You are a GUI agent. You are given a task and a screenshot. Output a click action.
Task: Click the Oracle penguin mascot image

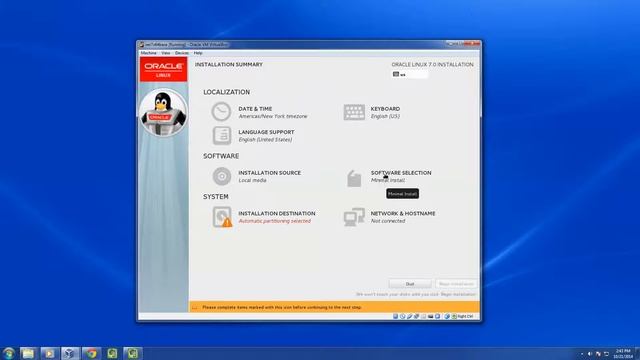[163, 113]
